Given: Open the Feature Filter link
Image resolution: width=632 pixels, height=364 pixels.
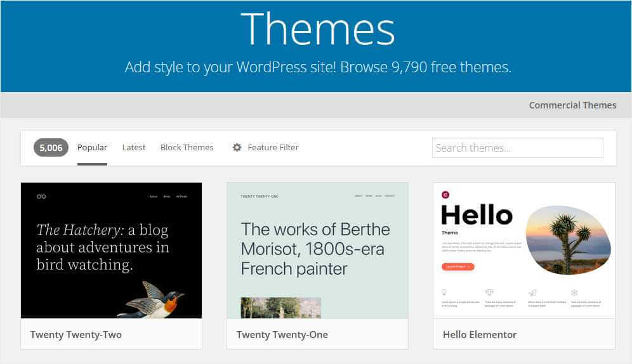Looking at the screenshot, I should coord(273,147).
